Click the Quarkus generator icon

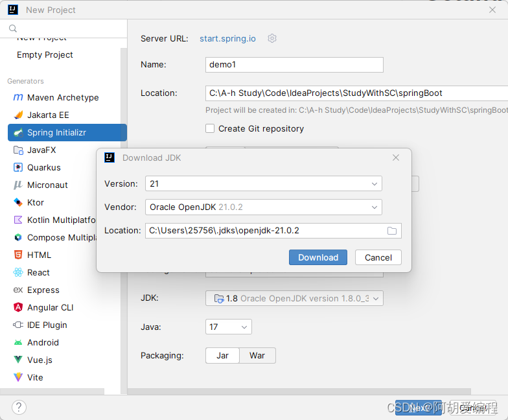pyautogui.click(x=18, y=167)
